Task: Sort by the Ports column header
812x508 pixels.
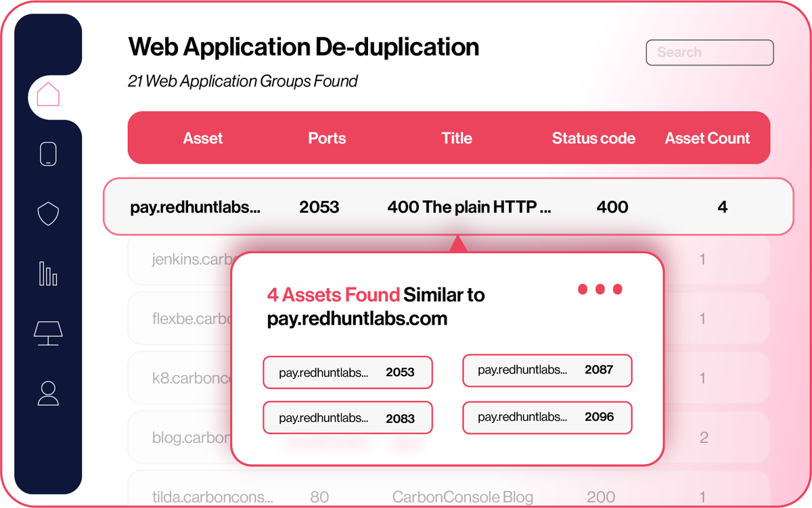Action: 327,138
